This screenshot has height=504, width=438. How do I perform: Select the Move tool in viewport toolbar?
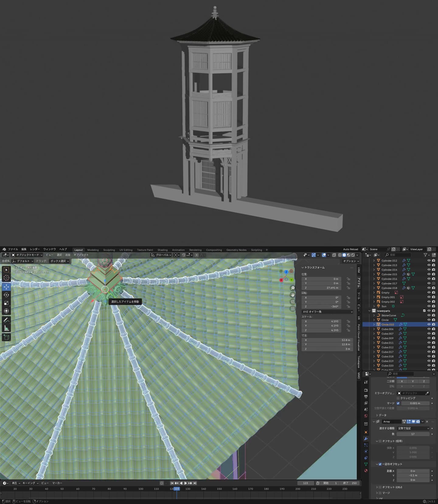[x=6, y=287]
